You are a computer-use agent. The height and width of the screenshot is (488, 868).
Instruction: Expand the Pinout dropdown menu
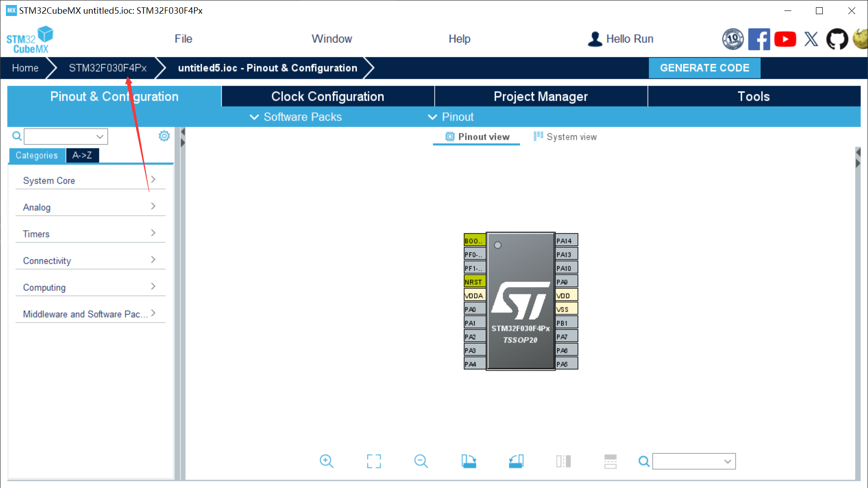(450, 117)
